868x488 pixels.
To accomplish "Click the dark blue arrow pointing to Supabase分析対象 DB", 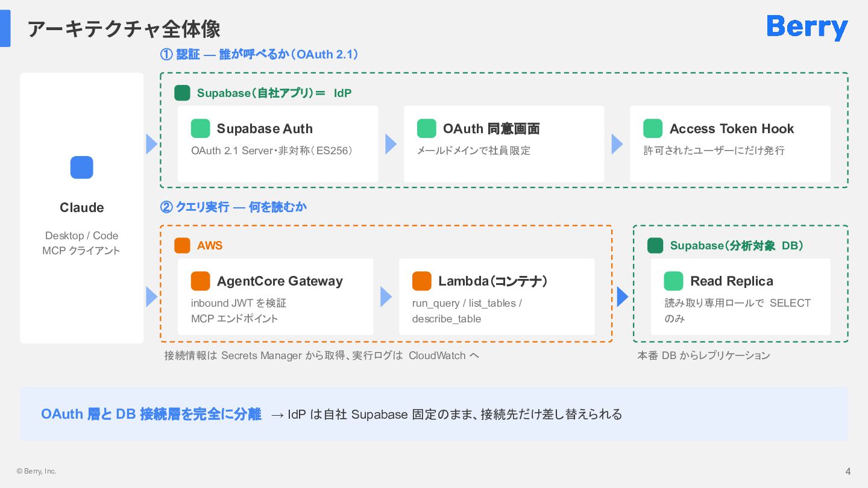I will 623,296.
